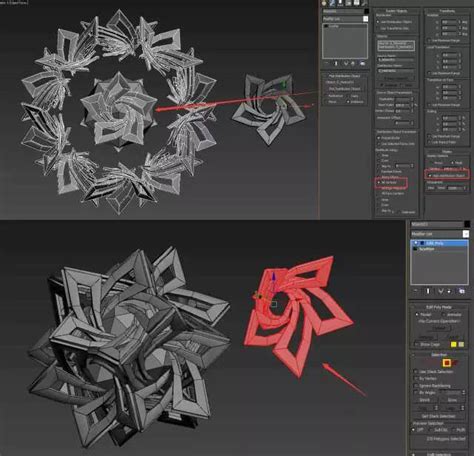The height and width of the screenshot is (456, 474).
Task: Select SubObj radio under Preview Selection
Action: pos(430,430)
